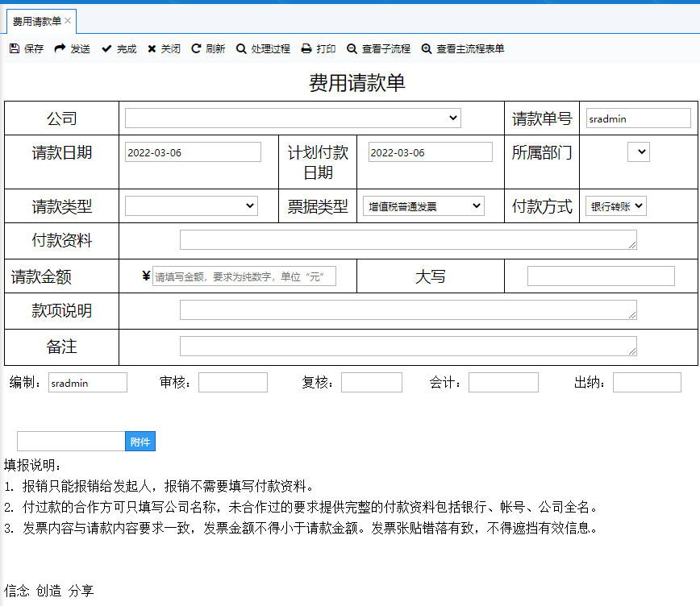Click the 查看主流程表单 toolbar label

470,48
